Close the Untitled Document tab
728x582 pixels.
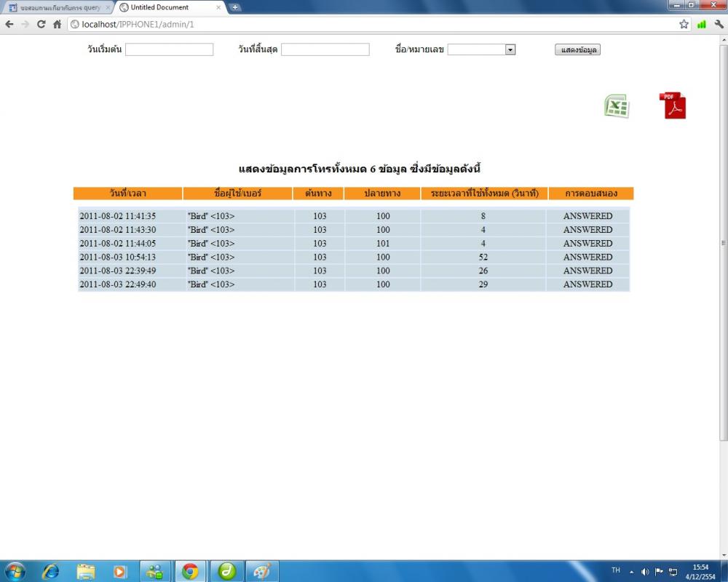point(218,7)
